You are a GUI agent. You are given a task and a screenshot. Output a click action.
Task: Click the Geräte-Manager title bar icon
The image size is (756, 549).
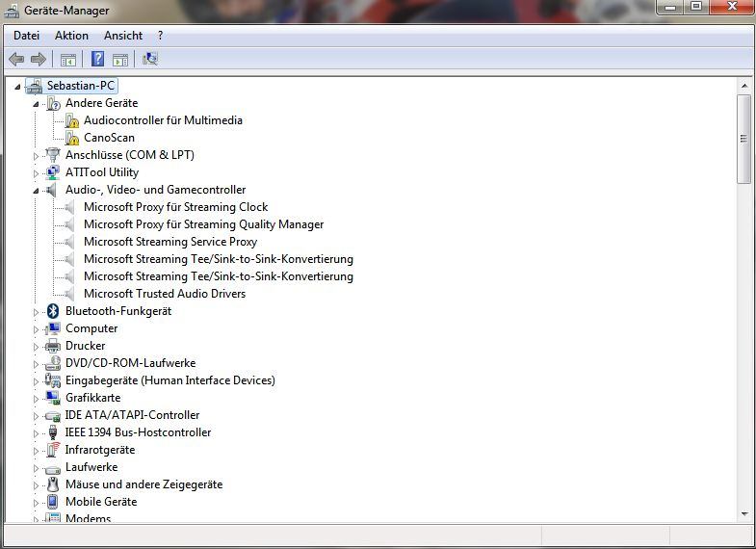pyautogui.click(x=12, y=11)
